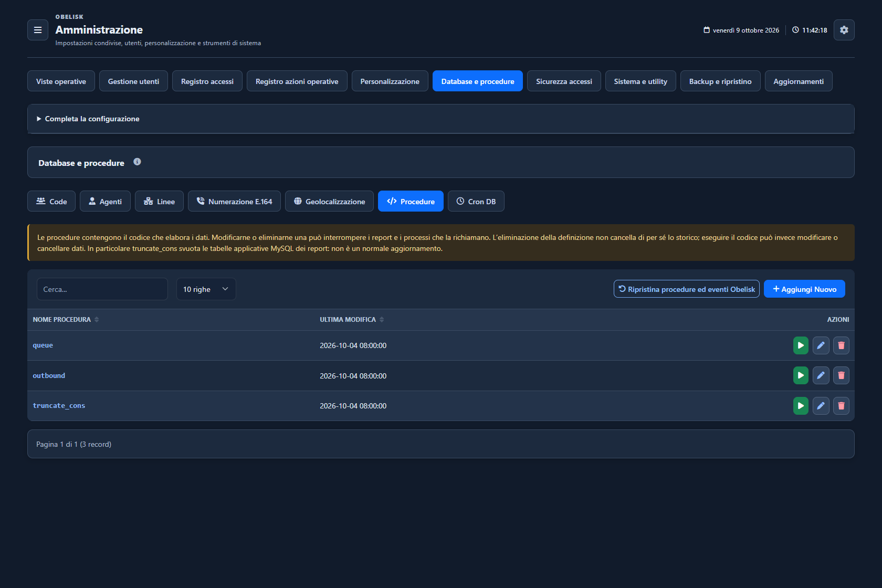The width and height of the screenshot is (882, 588).
Task: Click Ripristina procedure ed eventi Obelisk
Action: tap(687, 289)
